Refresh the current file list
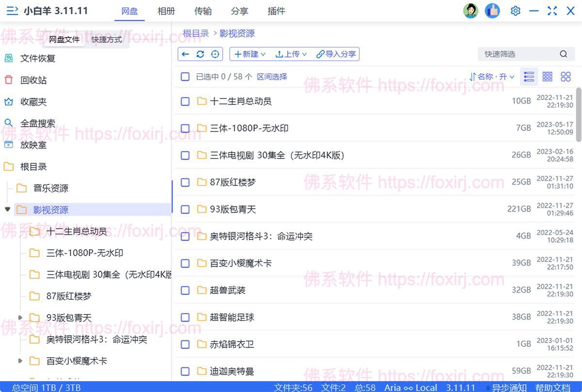The image size is (582, 392). coord(200,54)
